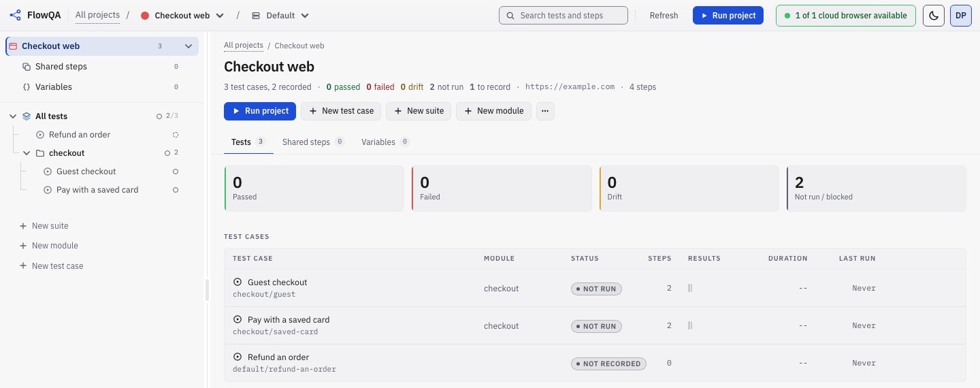This screenshot has height=388, width=980.
Task: Select Variables in the sidebar
Action: coord(102,87)
